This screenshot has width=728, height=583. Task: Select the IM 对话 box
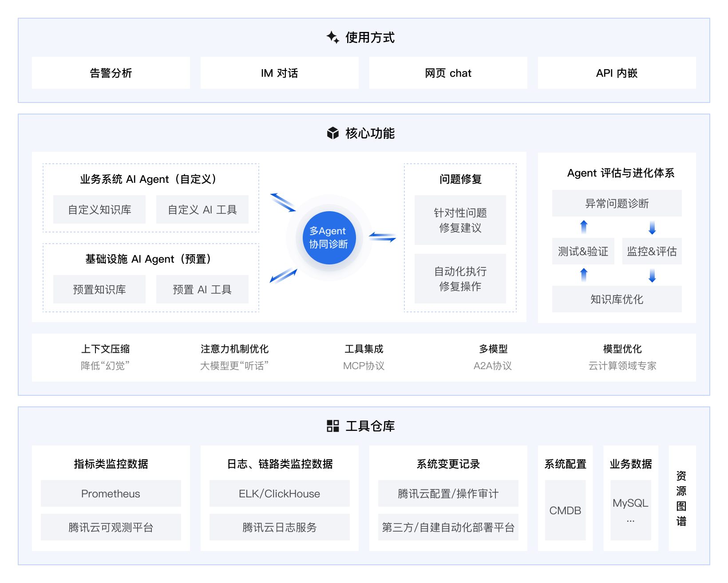click(280, 73)
